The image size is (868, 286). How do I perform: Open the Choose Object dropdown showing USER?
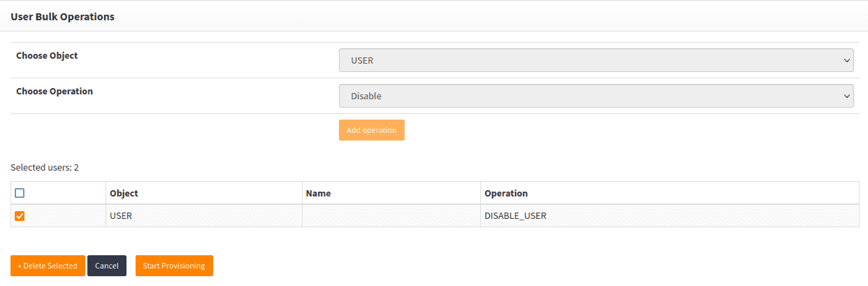[595, 60]
